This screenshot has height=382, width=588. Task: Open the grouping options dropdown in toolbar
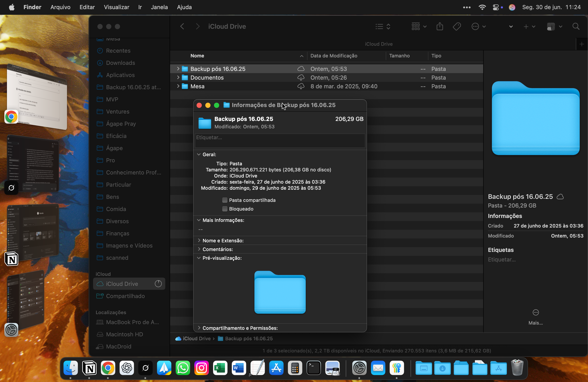tap(419, 27)
